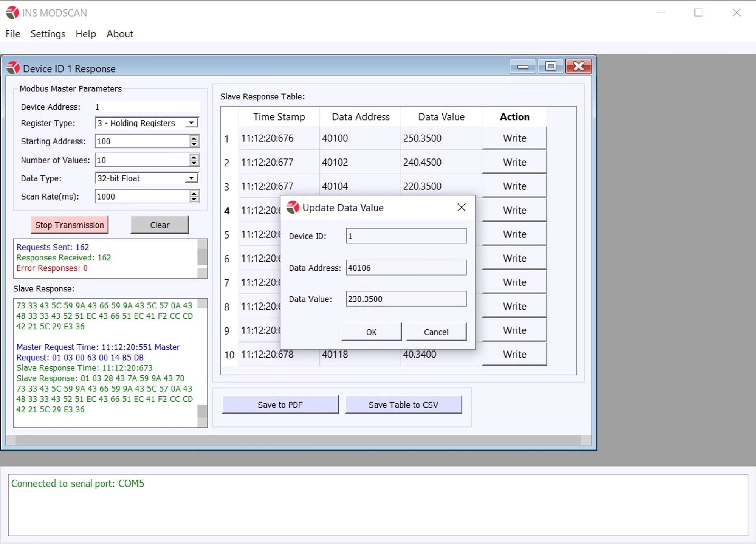Click Stop Transmission button
The width and height of the screenshot is (756, 544).
[70, 225]
